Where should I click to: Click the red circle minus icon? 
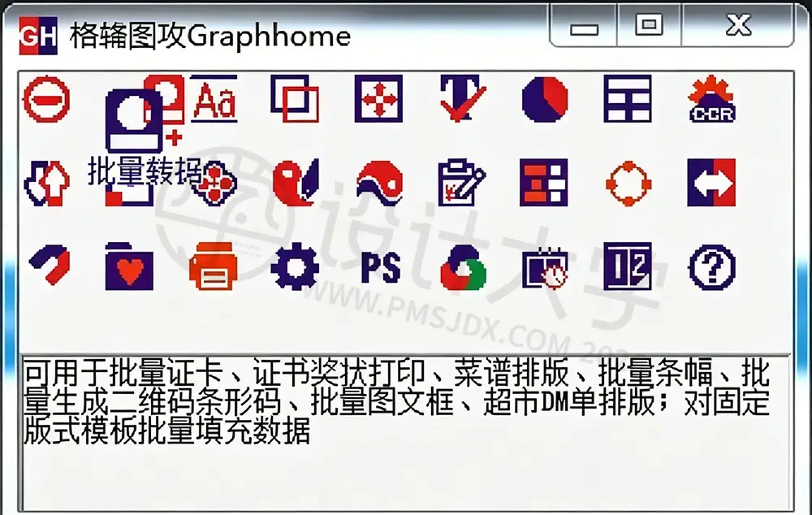click(x=46, y=99)
